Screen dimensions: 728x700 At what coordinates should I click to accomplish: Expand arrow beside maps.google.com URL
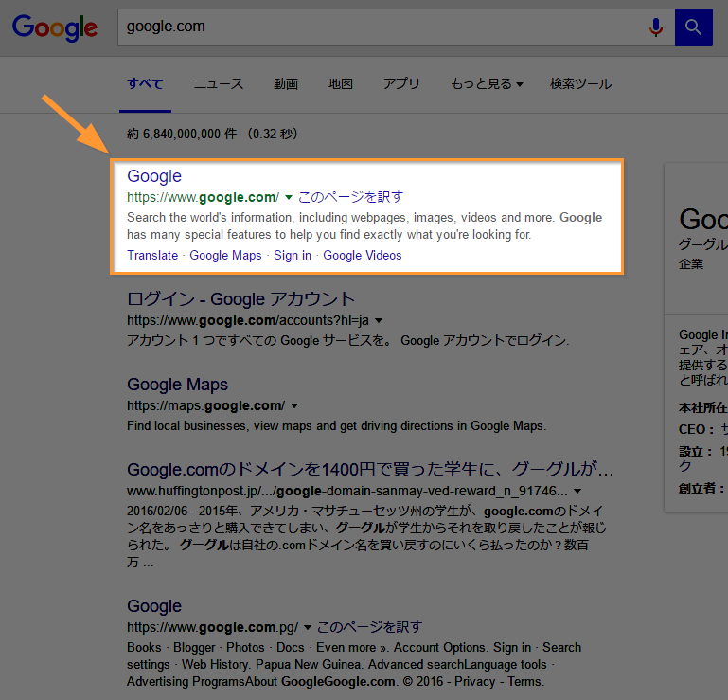coord(293,406)
